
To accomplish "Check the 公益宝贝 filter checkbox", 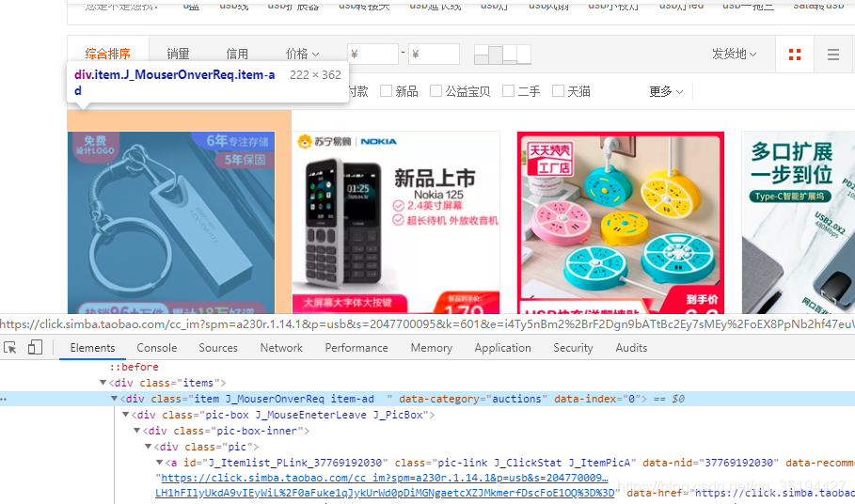I will [435, 91].
